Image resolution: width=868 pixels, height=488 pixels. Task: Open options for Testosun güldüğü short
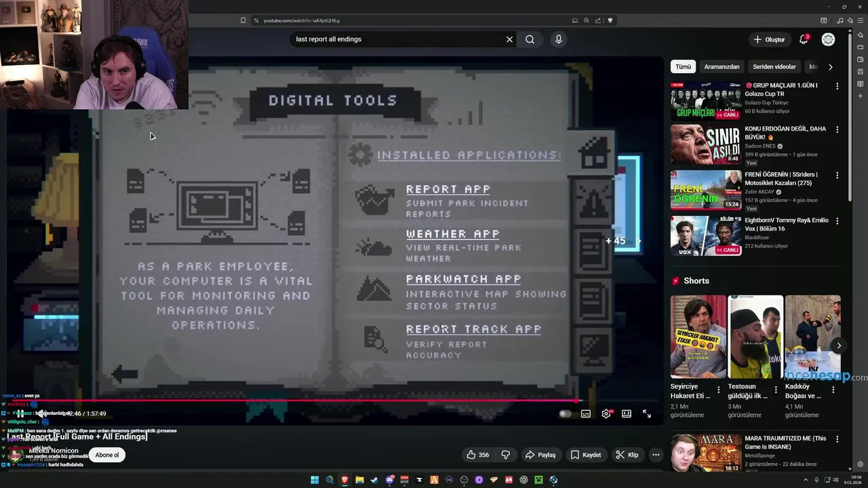coord(776,390)
